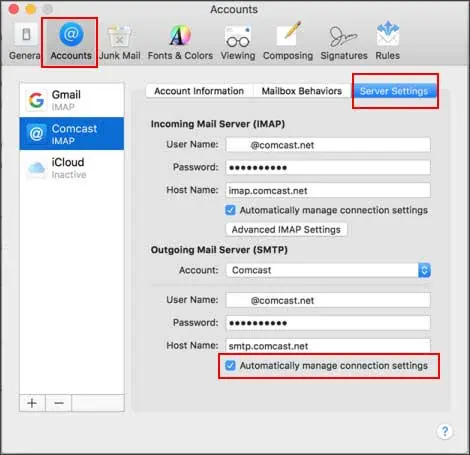Switch to Mailbox Behaviors tab
The width and height of the screenshot is (470, 455).
(302, 91)
